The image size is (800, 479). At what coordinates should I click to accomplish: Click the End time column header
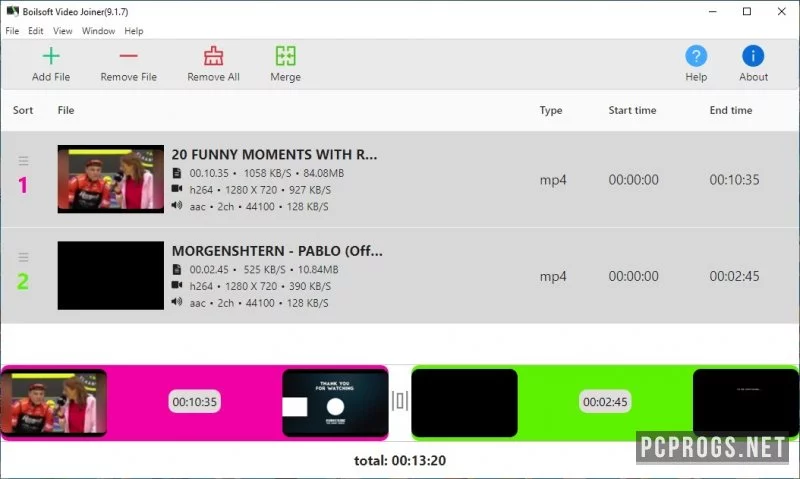[731, 110]
